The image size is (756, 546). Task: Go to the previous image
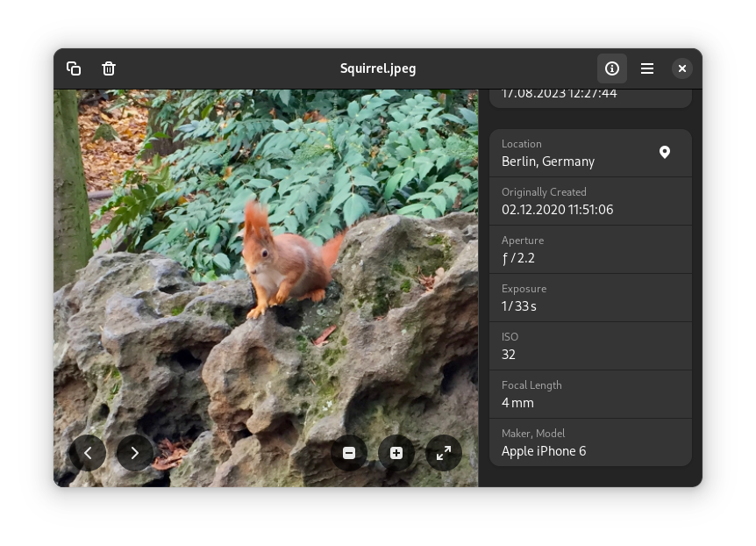coord(88,453)
